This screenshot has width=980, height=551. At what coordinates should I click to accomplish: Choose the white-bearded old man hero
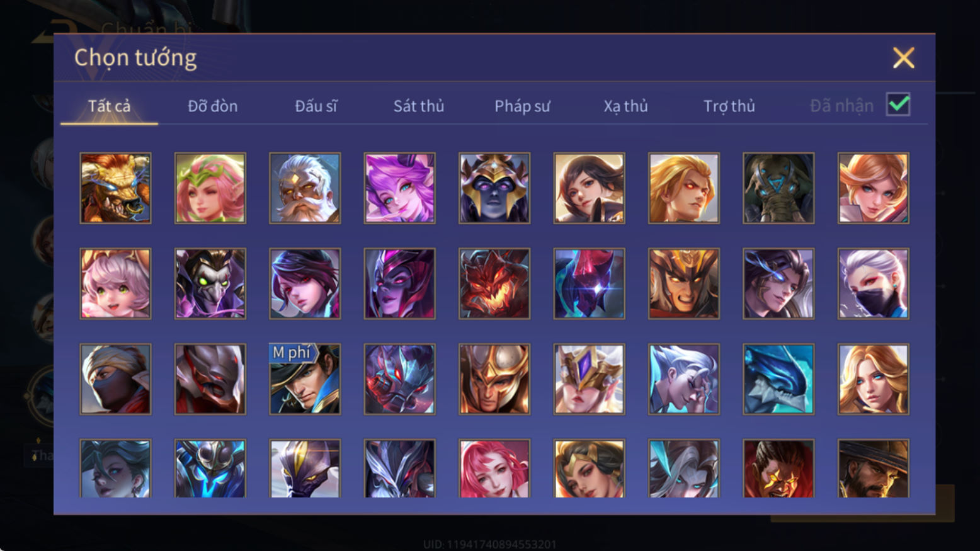(x=305, y=188)
